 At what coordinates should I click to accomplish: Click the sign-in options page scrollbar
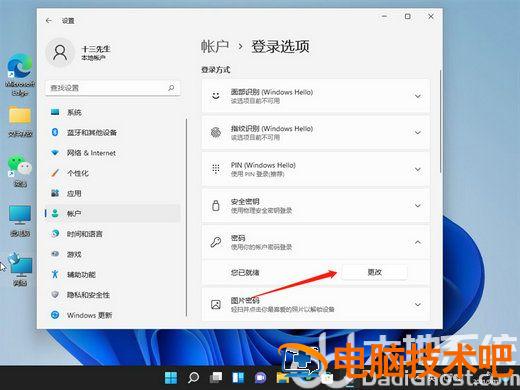coord(441,121)
